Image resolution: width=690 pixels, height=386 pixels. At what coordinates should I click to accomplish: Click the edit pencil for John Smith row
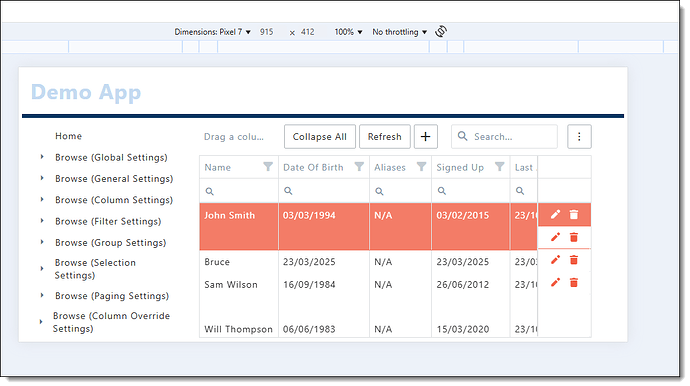[x=555, y=214]
